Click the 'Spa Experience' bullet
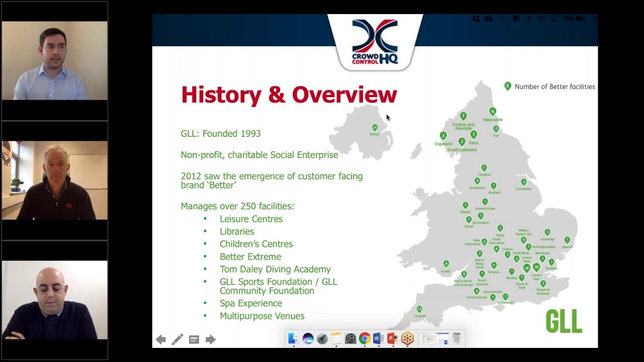Viewport: 644px width, 362px height. tap(251, 304)
